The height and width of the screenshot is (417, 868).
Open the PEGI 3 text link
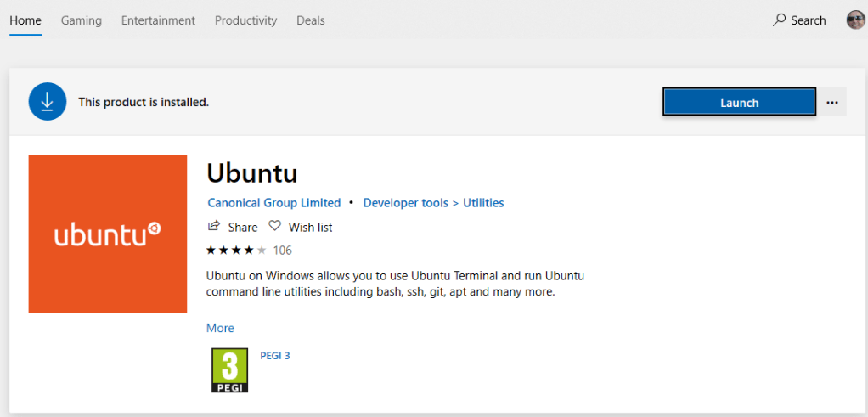coord(275,356)
